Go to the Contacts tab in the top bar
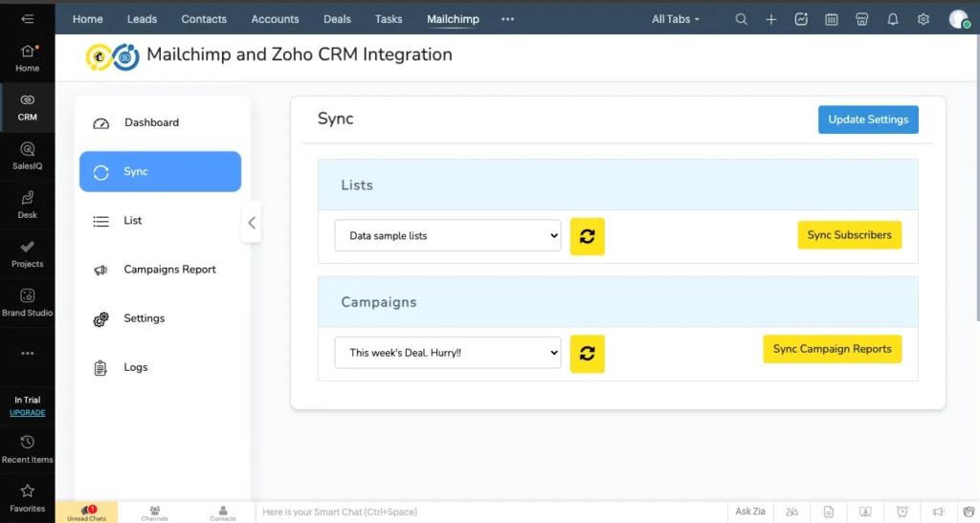The height and width of the screenshot is (523, 980). click(204, 19)
